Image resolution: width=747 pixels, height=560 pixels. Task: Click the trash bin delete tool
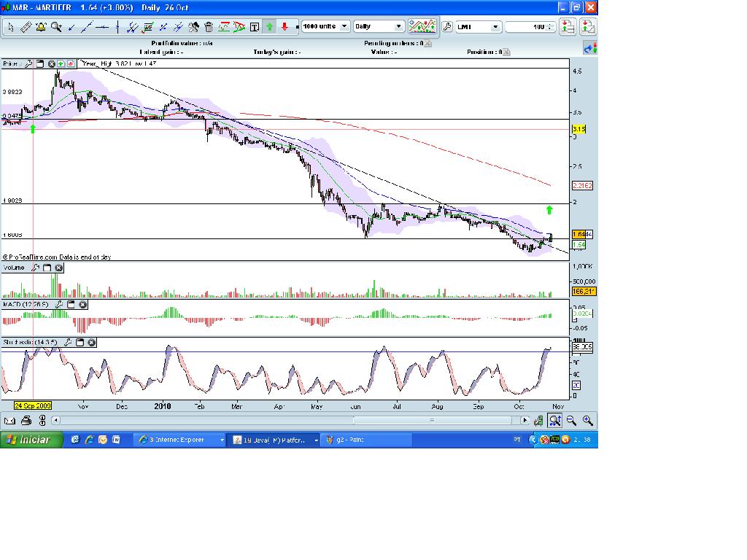click(209, 27)
